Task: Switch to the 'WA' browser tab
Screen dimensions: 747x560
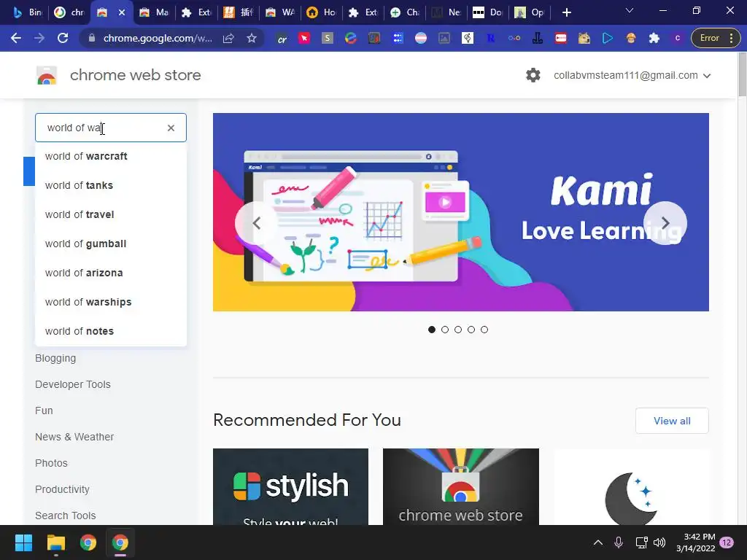Action: tap(280, 12)
